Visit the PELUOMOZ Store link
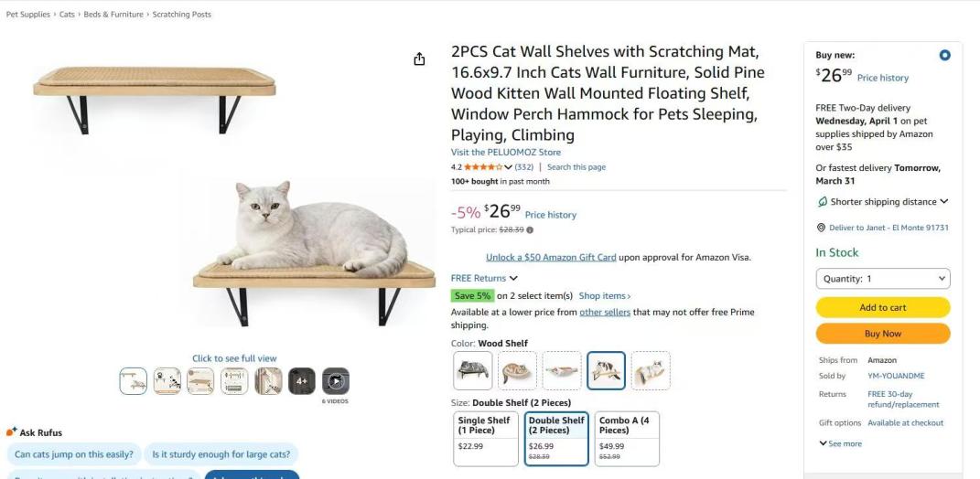Viewport: 980px width, 479px height. tap(505, 152)
